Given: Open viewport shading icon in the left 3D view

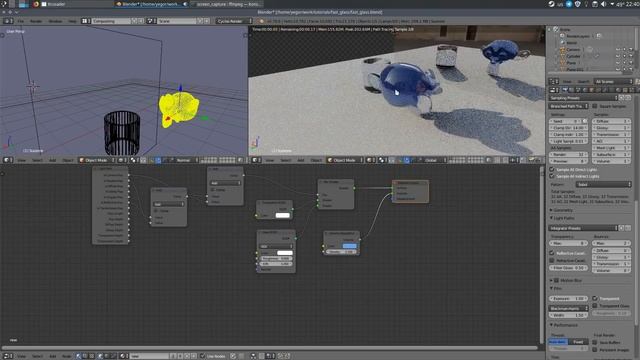Looking at the screenshot, I should pyautogui.click(x=122, y=160).
